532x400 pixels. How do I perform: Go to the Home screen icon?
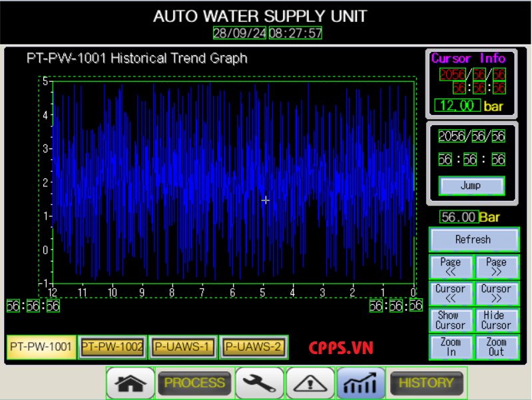[x=130, y=383]
